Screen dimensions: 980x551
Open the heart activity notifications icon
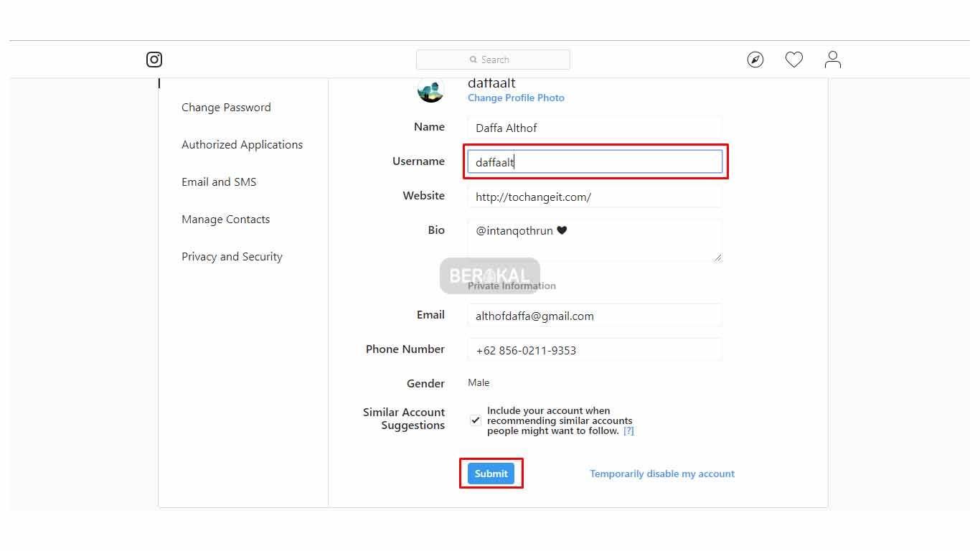793,60
